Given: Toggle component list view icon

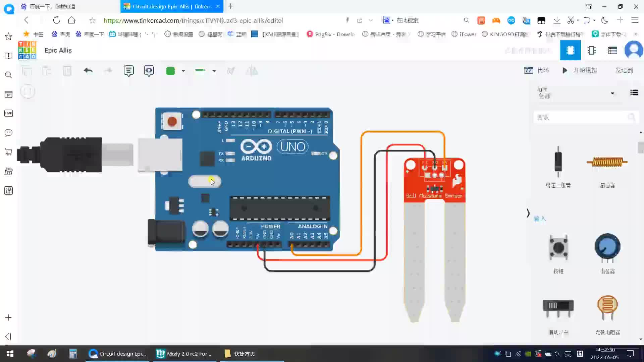Looking at the screenshot, I should pos(634,93).
